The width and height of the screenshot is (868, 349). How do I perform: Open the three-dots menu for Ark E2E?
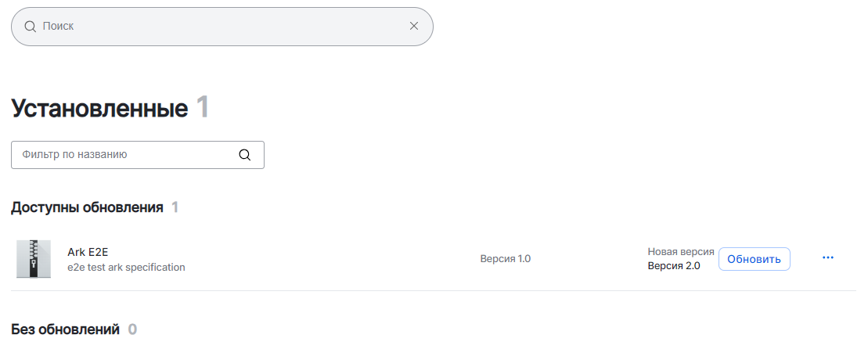click(x=828, y=258)
